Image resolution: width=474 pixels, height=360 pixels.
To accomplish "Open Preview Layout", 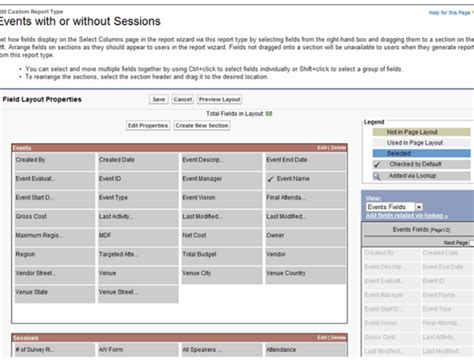I will tap(220, 99).
